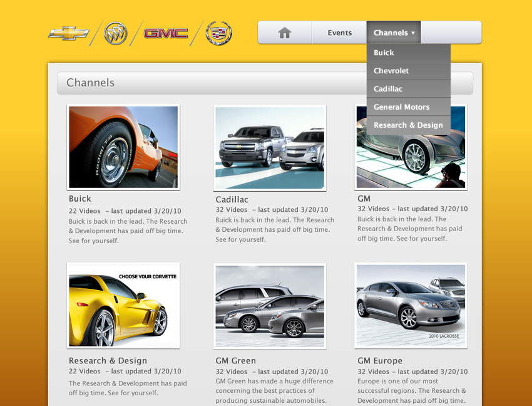Click the Cadillac crest logo

[x=219, y=33]
